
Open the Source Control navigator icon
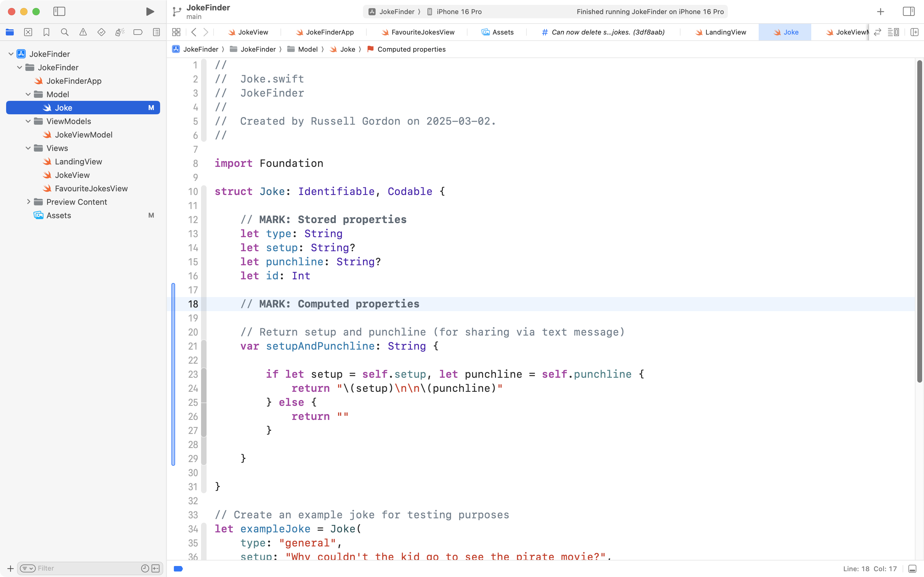28,32
